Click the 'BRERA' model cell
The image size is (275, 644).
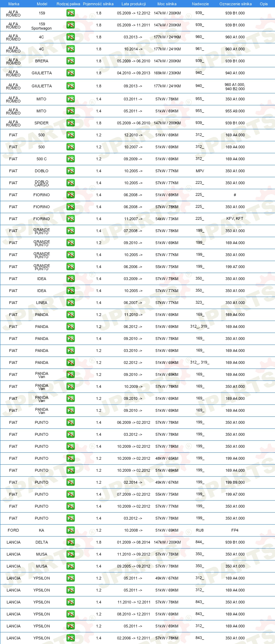pyautogui.click(x=41, y=61)
